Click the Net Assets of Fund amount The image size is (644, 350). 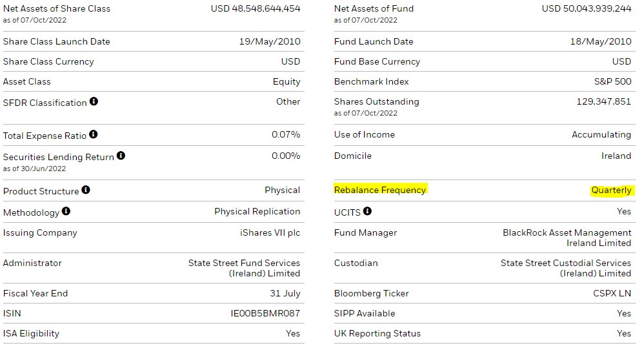point(586,8)
